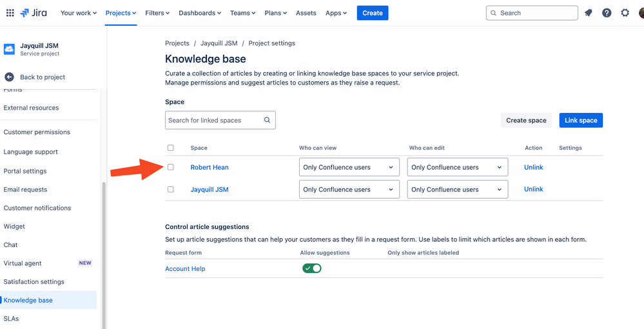Open Who can view dropdown for Jayquill JSM
Image resolution: width=644 pixels, height=329 pixels.
[x=349, y=189]
